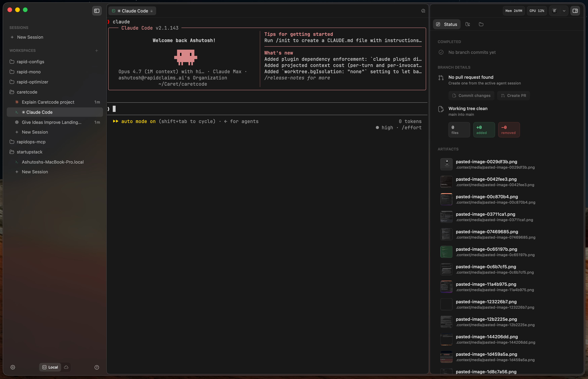This screenshot has height=379, width=588.
Task: Select artifact name pasted-image-1d459a5a.png
Action: (486, 354)
